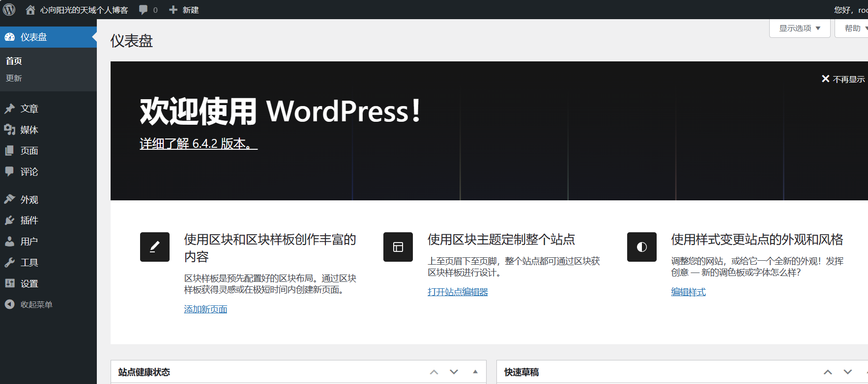Click the home icon beside the site name

(x=30, y=10)
